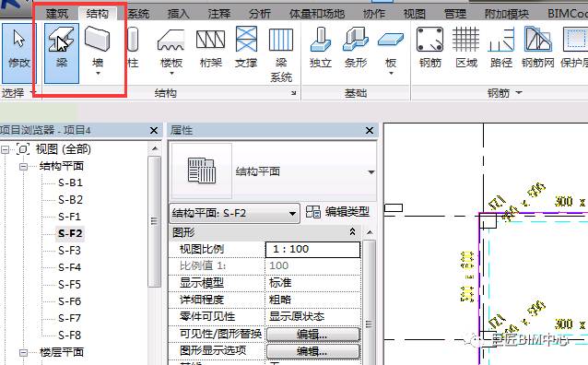Image resolution: width=588 pixels, height=365 pixels.
Task: Open the 分析 ribbon tab
Action: [260, 14]
